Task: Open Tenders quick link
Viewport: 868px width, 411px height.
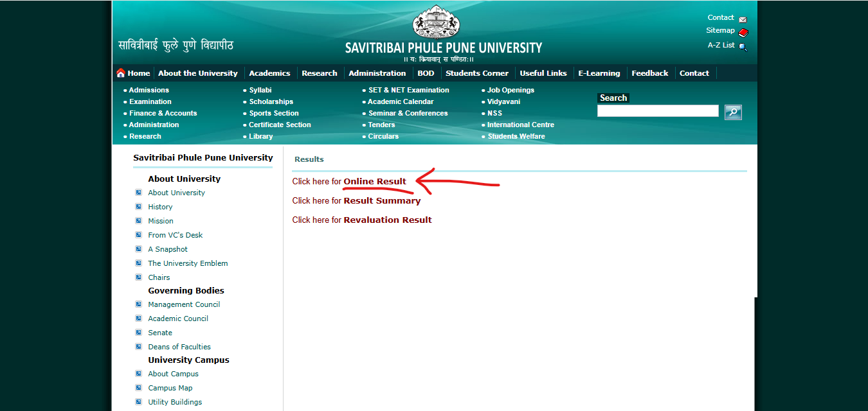Action: tap(382, 125)
